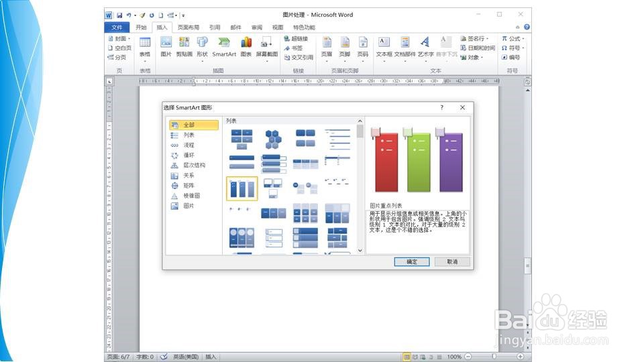Click Date and Time (日期和时间)
The image size is (644, 362).
(478, 48)
